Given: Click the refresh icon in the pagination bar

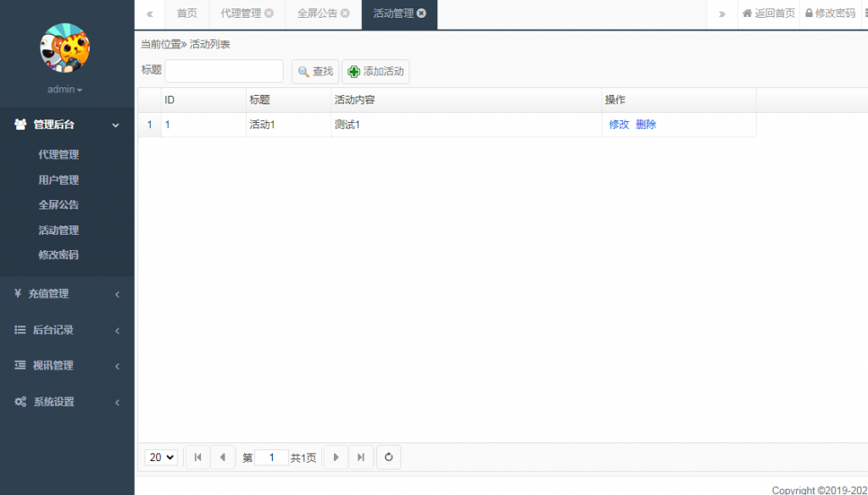Looking at the screenshot, I should [x=388, y=457].
